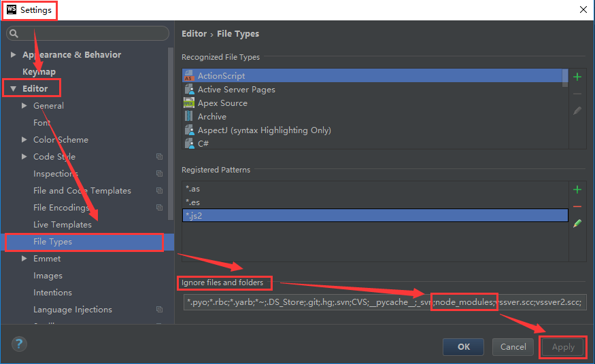Screen dimensions: 595x364
Task: Select the *.as registered pattern
Action: coord(375,189)
